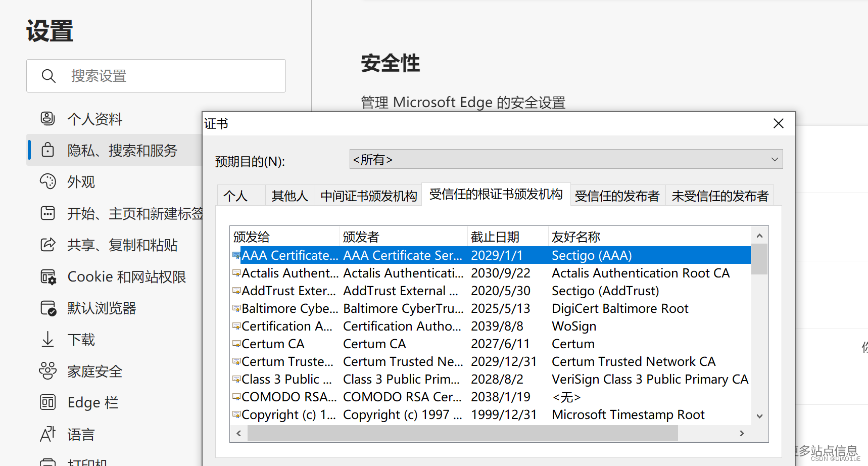Screen dimensions: 868x466
Task: Click the vertical scrollbar thumb
Action: click(x=759, y=259)
